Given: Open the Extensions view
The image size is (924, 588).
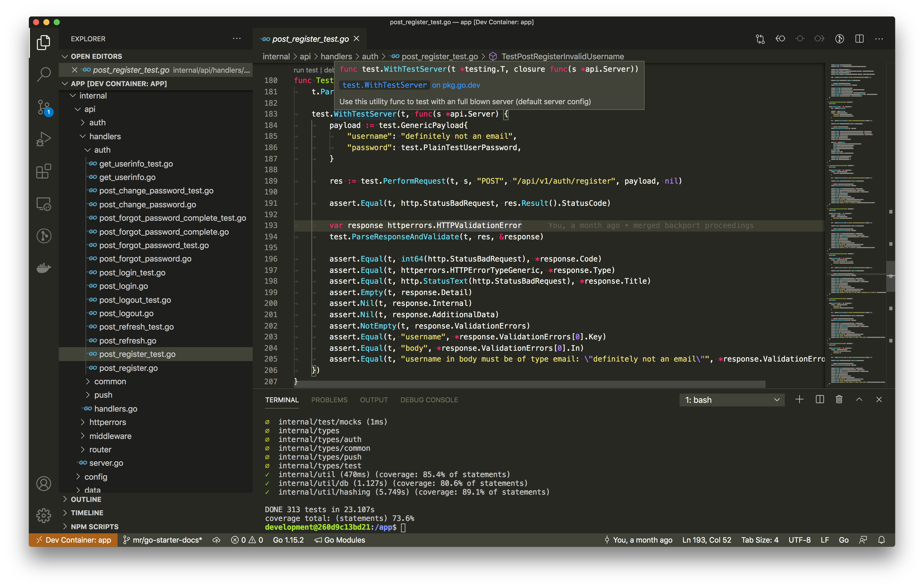Looking at the screenshot, I should [44, 171].
